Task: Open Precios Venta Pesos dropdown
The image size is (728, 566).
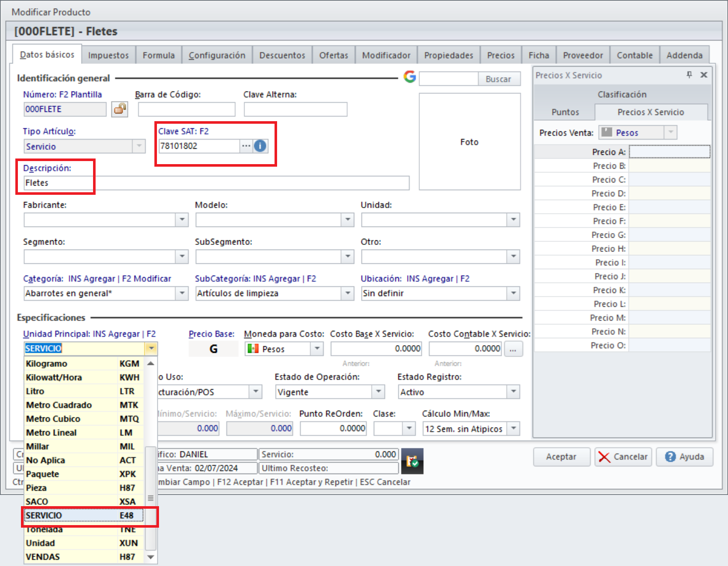Action: 671,132
